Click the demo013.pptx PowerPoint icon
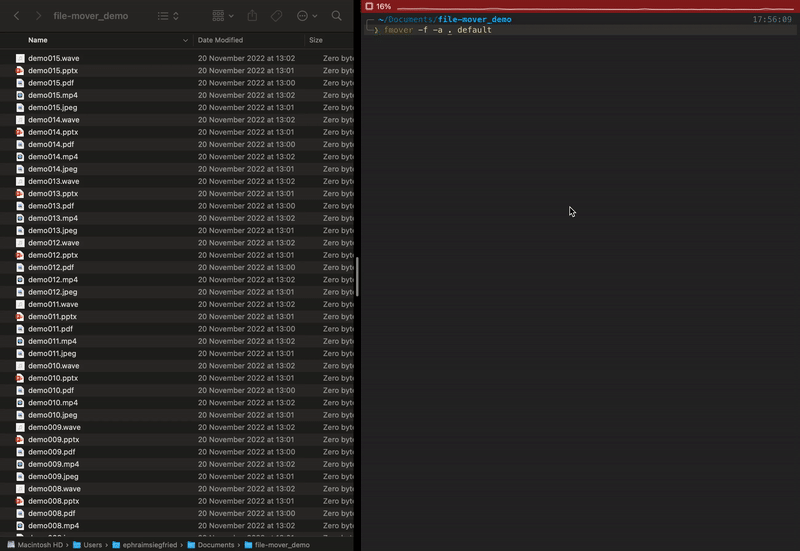This screenshot has height=551, width=800. tap(20, 193)
